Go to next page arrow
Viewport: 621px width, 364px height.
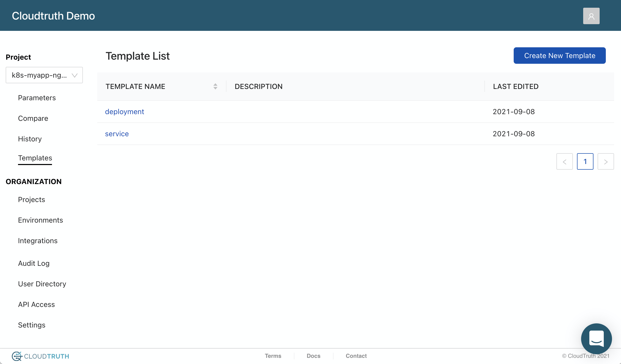point(606,161)
